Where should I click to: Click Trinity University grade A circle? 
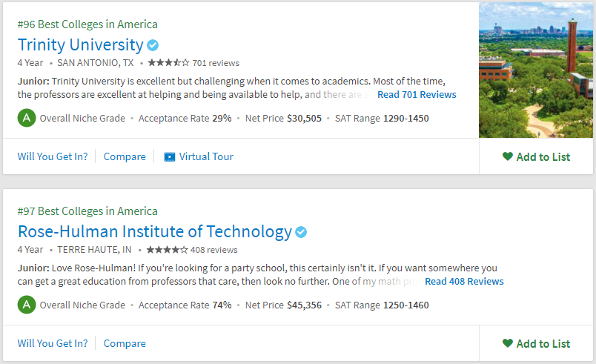click(x=27, y=118)
